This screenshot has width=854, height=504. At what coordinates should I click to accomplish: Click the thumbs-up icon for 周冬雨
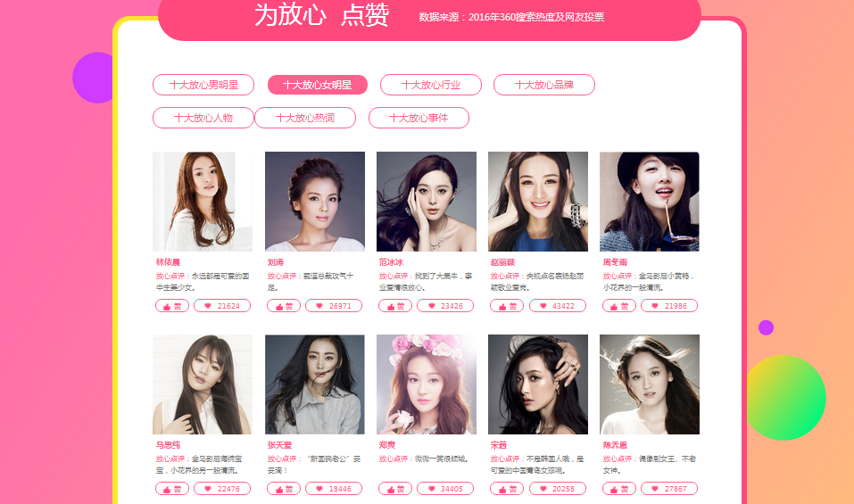pos(619,306)
